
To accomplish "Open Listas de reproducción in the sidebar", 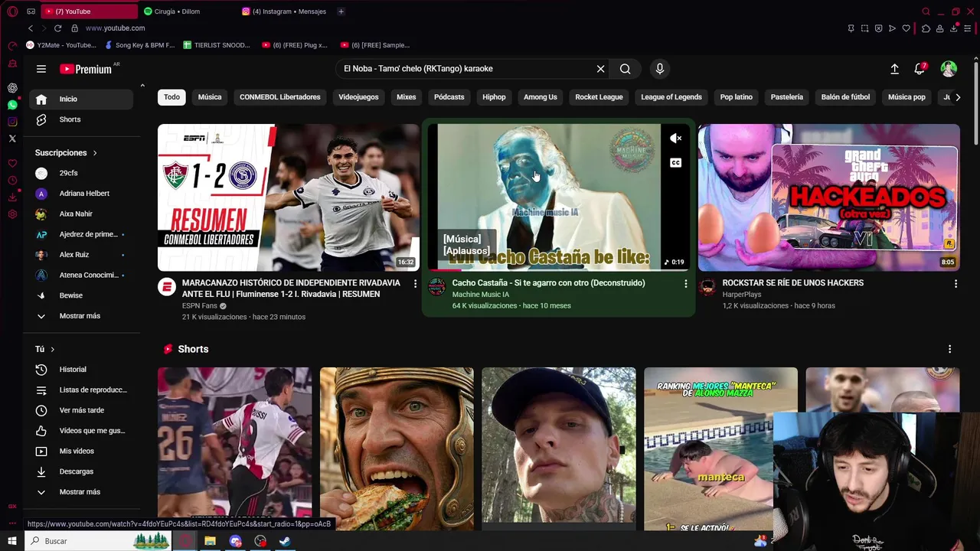I will point(81,390).
